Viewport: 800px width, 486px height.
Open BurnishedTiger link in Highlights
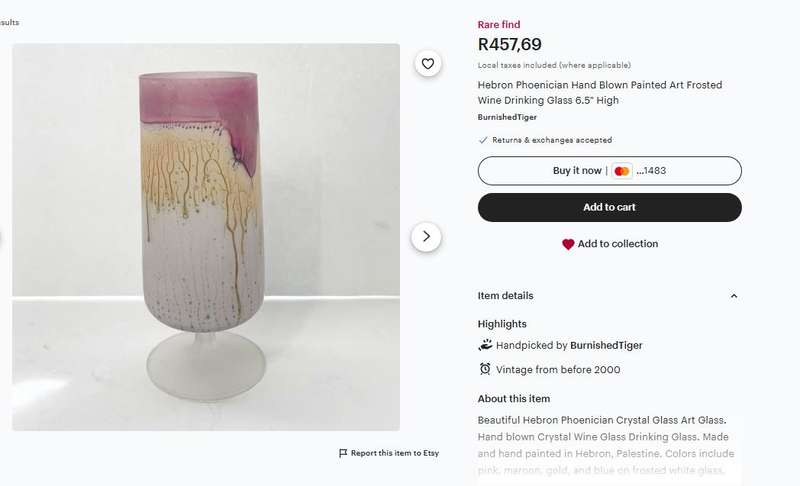coord(606,345)
